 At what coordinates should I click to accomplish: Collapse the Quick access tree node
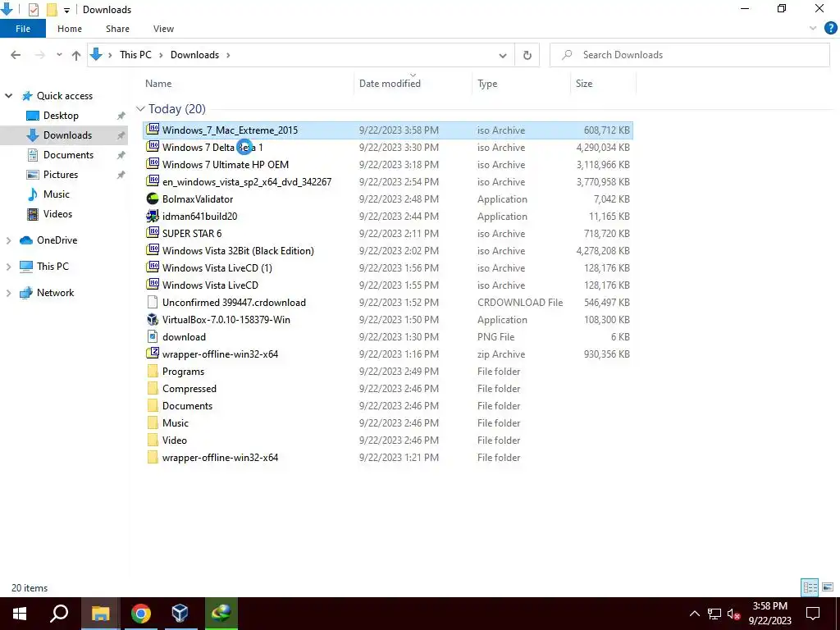(8, 96)
